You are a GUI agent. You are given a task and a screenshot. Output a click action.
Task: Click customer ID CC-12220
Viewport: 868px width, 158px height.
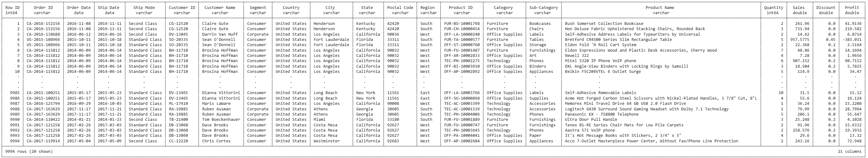[178, 141]
